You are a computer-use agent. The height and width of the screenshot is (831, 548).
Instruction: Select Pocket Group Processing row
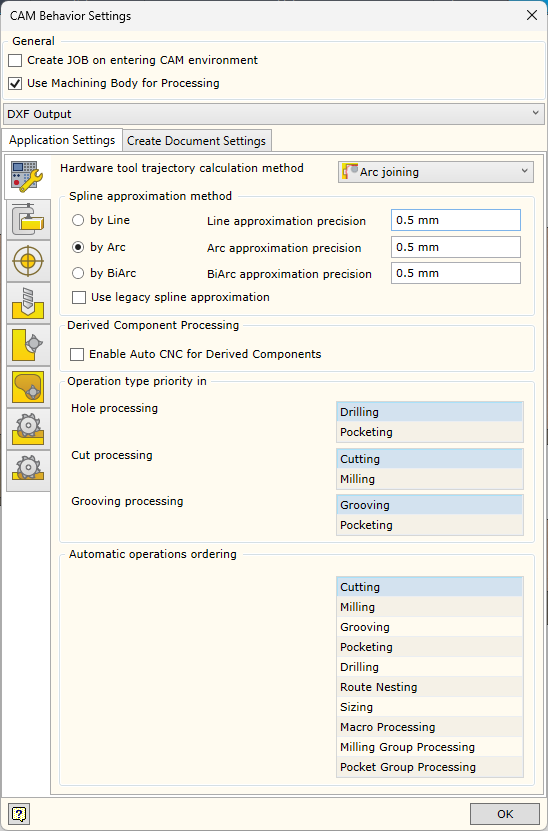(430, 767)
